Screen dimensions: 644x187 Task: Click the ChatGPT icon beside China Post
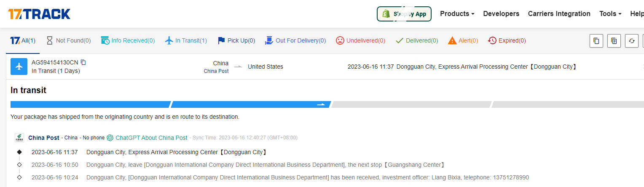point(110,138)
